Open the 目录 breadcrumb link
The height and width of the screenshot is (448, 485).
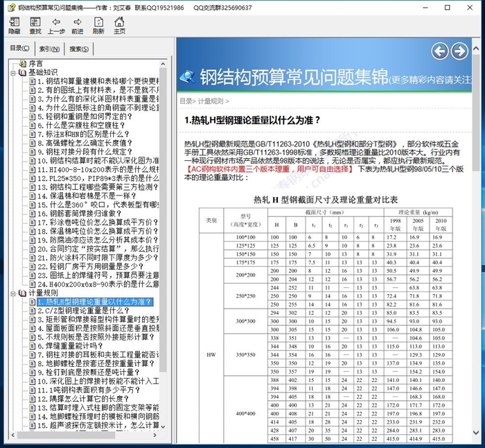point(186,101)
